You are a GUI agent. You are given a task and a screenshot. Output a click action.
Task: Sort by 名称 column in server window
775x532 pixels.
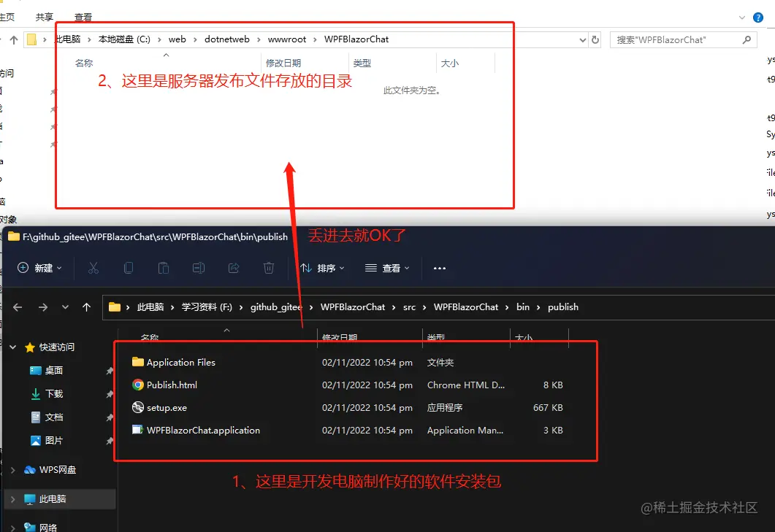[x=84, y=63]
